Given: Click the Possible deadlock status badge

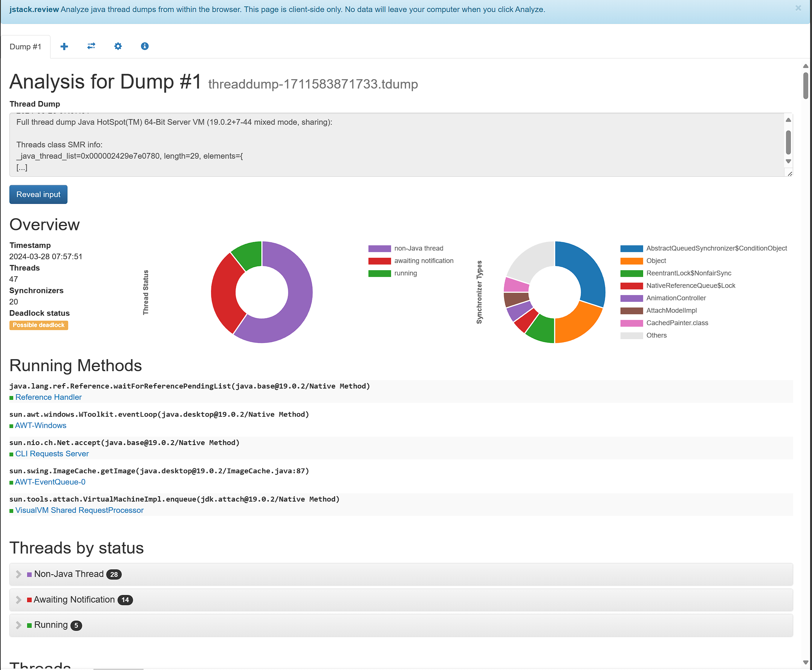Looking at the screenshot, I should (x=38, y=325).
